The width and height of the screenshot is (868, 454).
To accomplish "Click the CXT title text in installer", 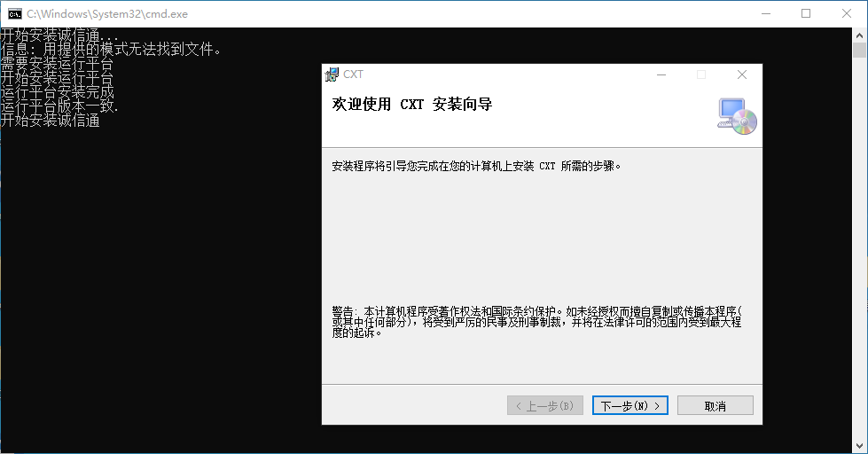I will [353, 74].
